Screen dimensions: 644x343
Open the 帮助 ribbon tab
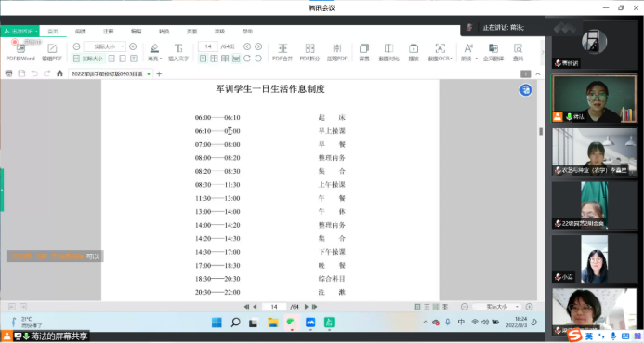click(247, 32)
